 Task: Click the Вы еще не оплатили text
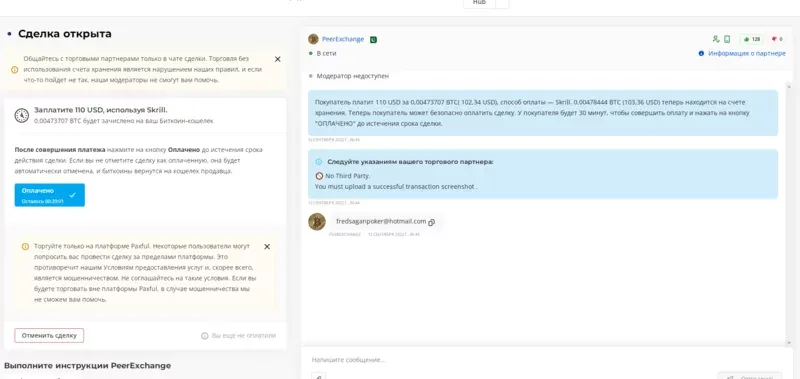pyautogui.click(x=244, y=336)
